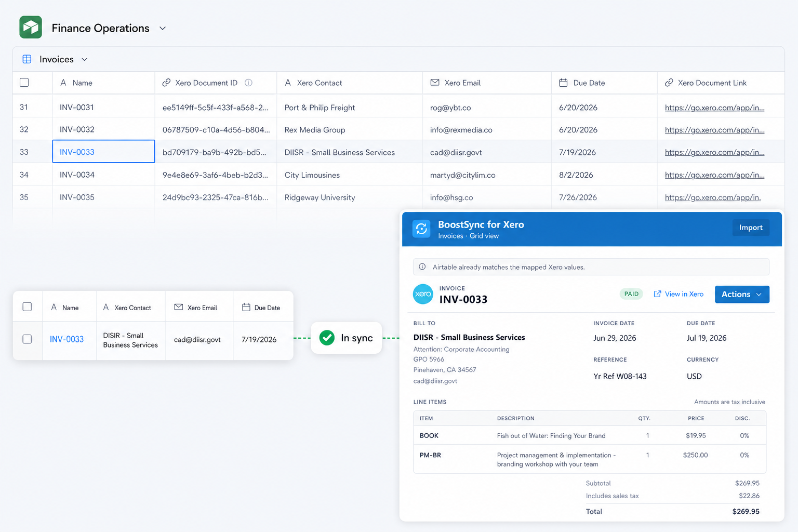This screenshot has height=532, width=798.
Task: Expand the Finance Operations base dropdown chevron
Action: click(163, 28)
